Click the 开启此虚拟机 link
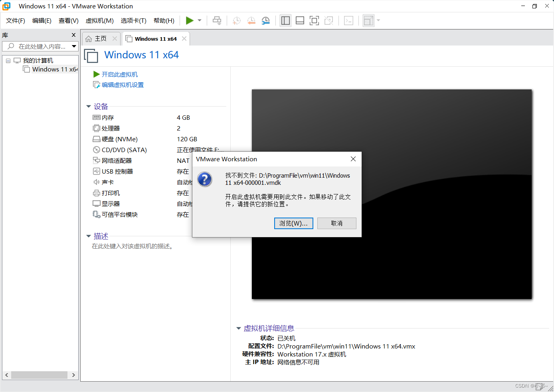The image size is (554, 392). click(119, 75)
